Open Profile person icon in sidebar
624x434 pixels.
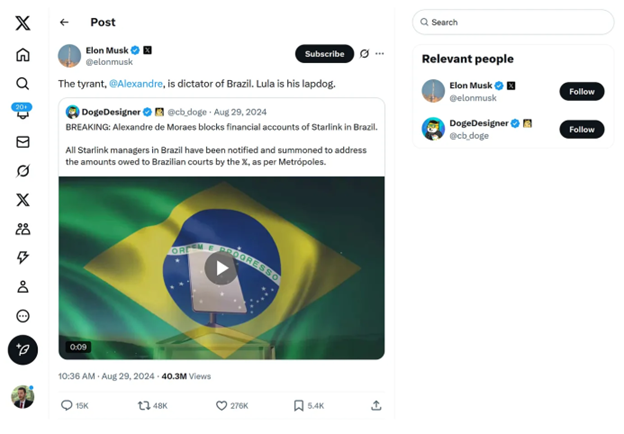22,287
